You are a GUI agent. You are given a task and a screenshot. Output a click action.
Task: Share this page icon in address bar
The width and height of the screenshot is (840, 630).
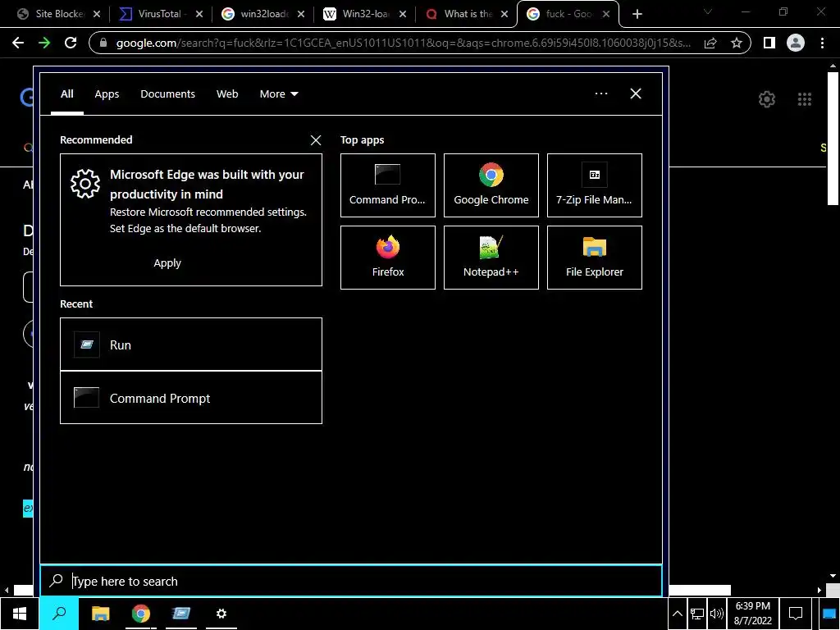710,43
